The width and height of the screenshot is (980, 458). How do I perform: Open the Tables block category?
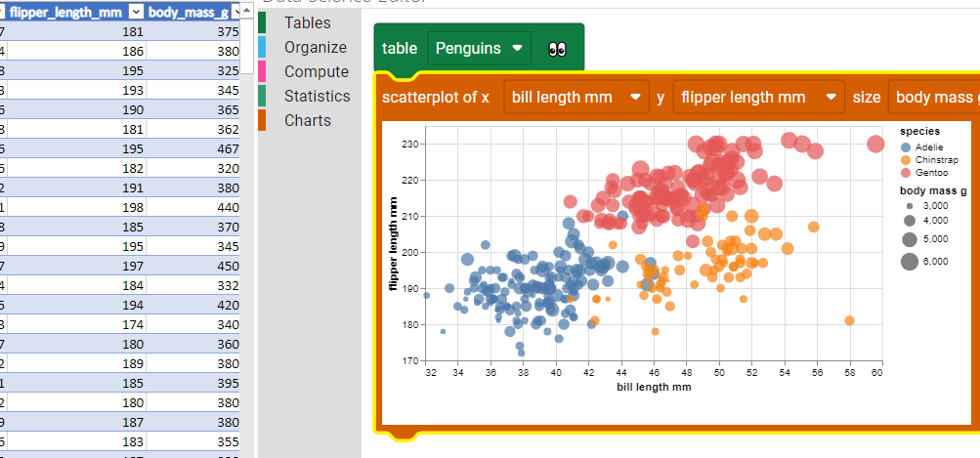pos(307,22)
